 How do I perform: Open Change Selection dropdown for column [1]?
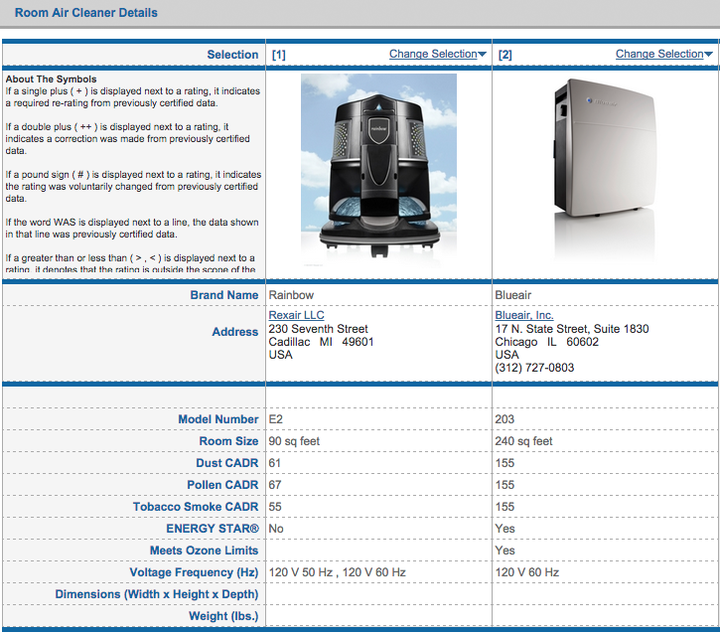coord(438,54)
